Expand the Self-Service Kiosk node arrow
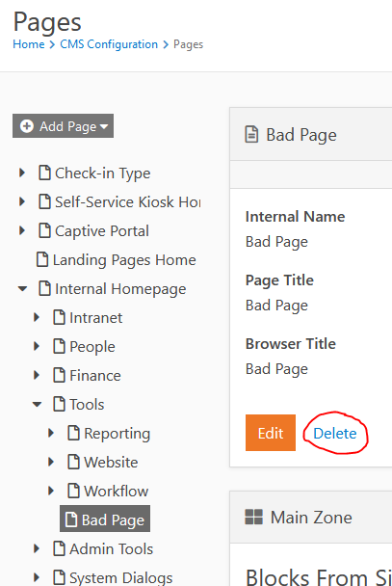Viewport: 392px width, 586px height. pos(22,201)
